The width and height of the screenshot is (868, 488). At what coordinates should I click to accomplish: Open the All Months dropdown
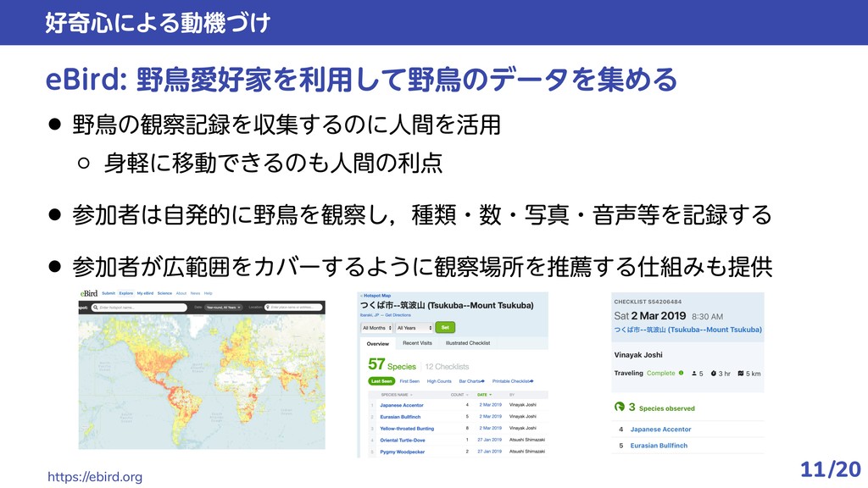tap(377, 328)
